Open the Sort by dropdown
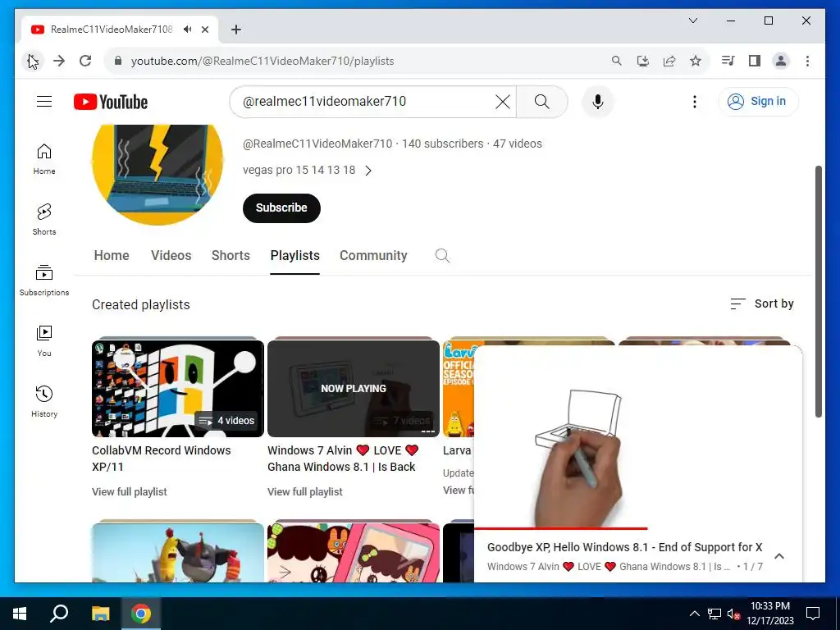This screenshot has height=630, width=840. tap(762, 304)
